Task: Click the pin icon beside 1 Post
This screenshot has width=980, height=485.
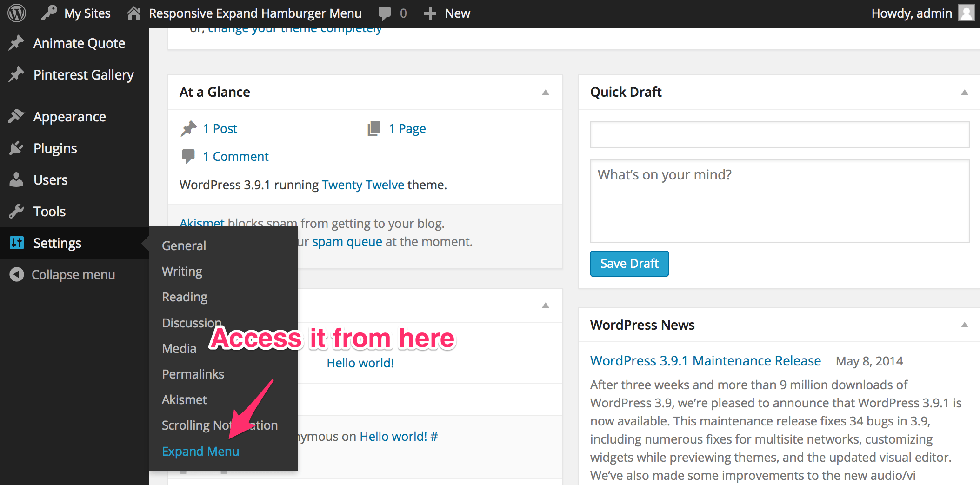Action: tap(188, 128)
